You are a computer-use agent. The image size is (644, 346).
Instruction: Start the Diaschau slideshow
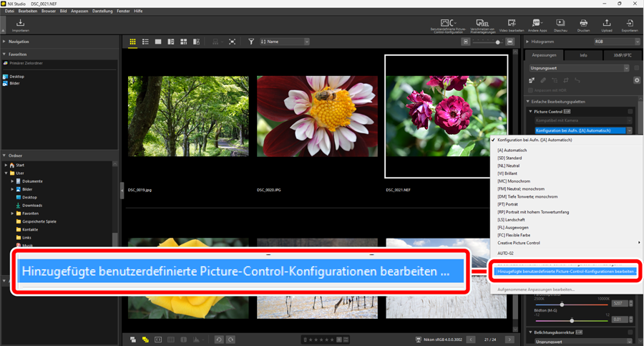tap(560, 25)
